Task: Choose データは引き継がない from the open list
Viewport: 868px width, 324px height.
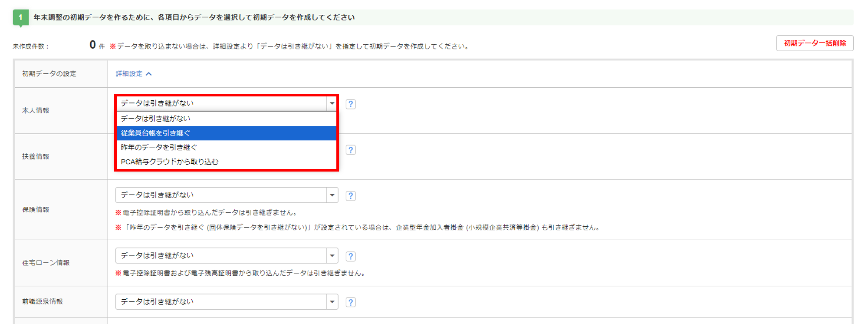Action: point(155,119)
